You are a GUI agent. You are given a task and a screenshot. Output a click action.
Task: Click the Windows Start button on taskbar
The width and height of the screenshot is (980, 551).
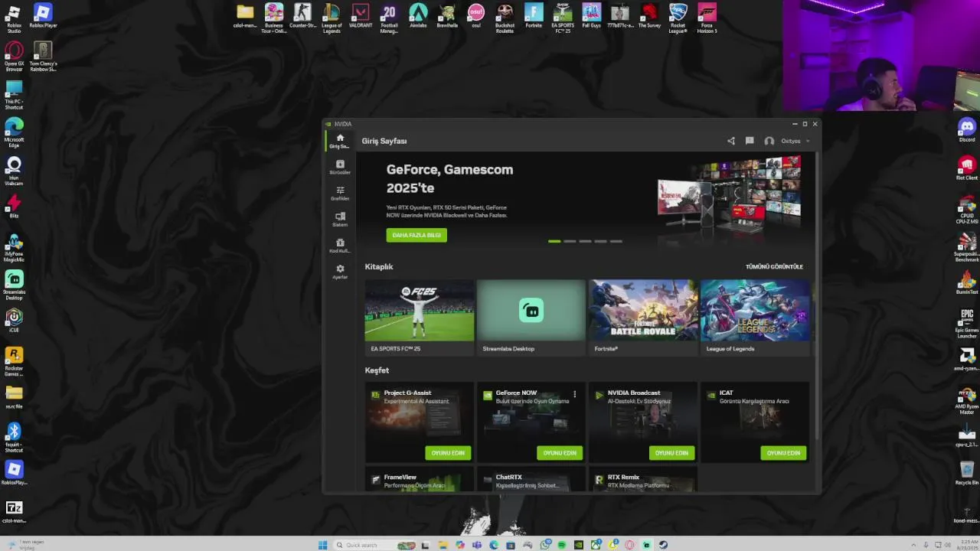coord(322,545)
